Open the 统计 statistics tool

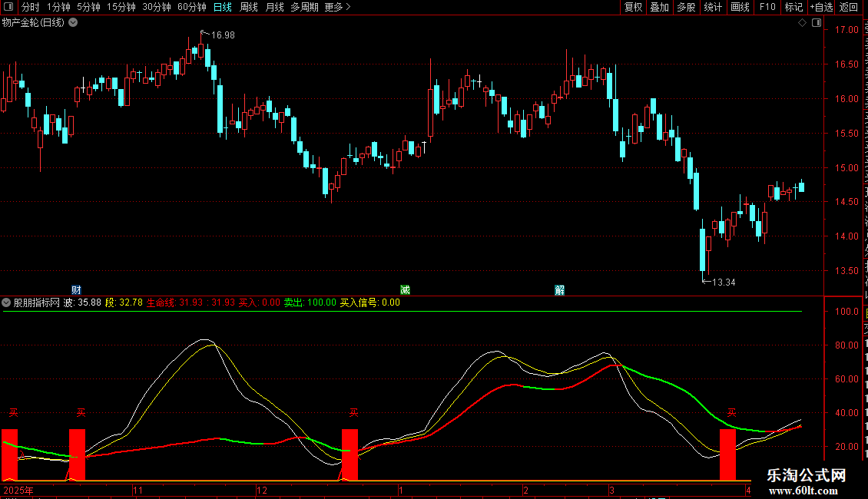click(x=712, y=7)
